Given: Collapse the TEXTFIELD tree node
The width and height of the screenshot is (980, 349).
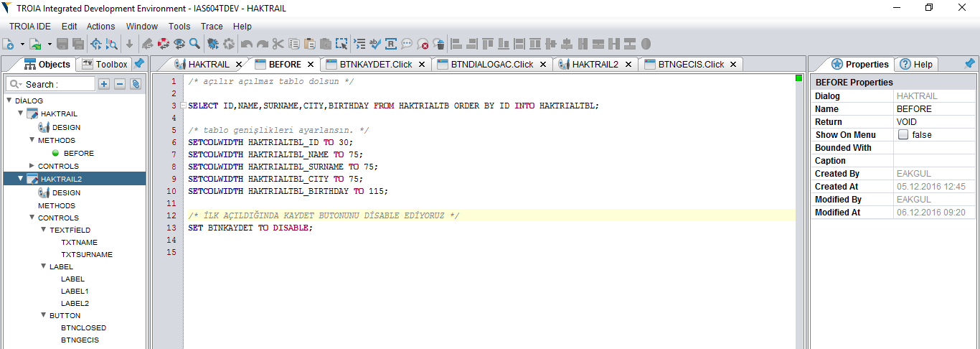Looking at the screenshot, I should (x=43, y=230).
